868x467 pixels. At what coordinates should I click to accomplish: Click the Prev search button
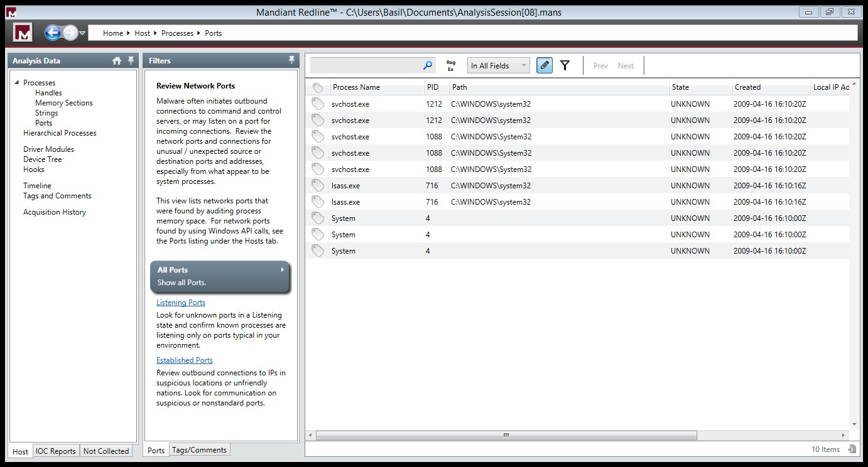click(x=600, y=65)
